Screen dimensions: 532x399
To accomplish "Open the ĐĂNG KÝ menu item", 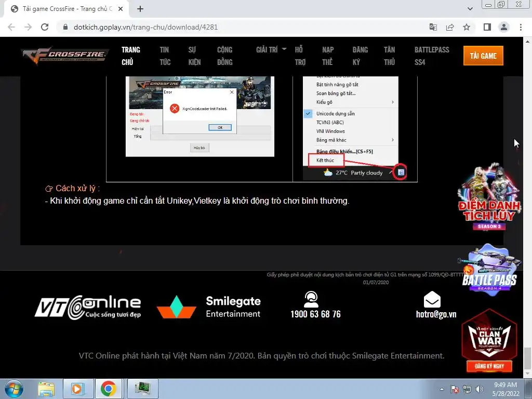I will point(360,56).
